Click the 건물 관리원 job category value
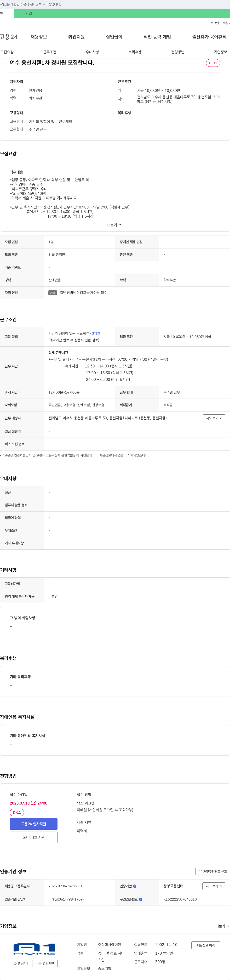The image size is (230, 980). tap(57, 254)
